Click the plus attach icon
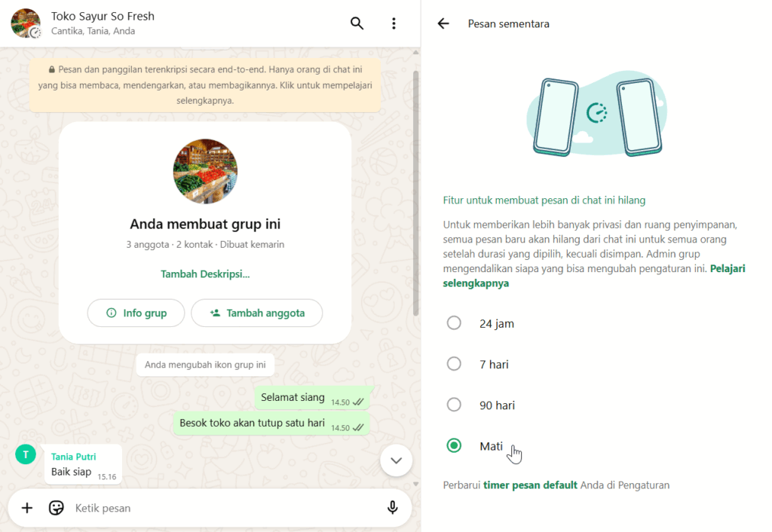 coord(27,508)
